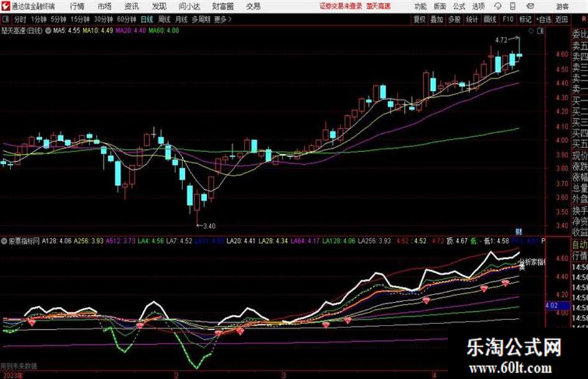This screenshot has width=588, height=379.
Task: Click the 标记 mark toolbar button
Action: click(525, 19)
